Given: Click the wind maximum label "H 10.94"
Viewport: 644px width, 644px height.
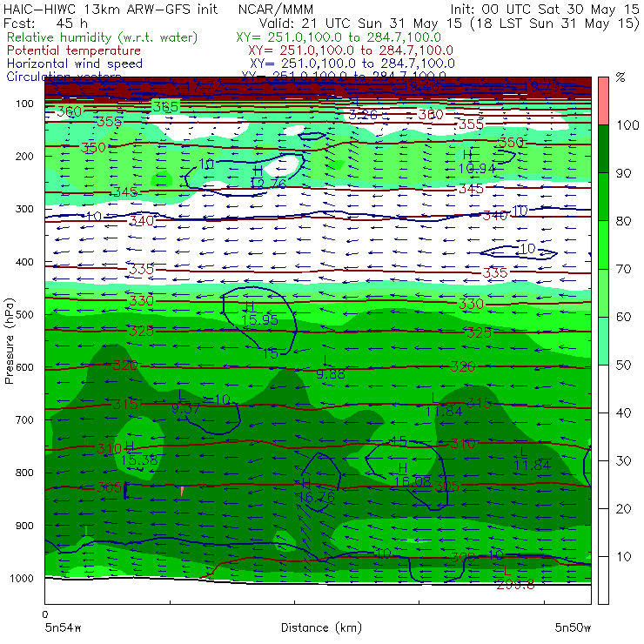Looking at the screenshot, I should coord(476,161).
